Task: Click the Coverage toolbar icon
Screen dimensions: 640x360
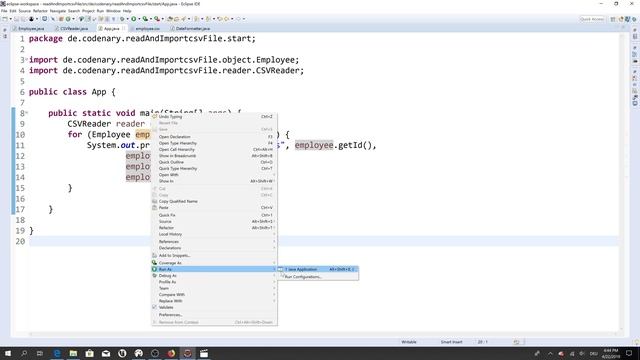Action: point(145,19)
